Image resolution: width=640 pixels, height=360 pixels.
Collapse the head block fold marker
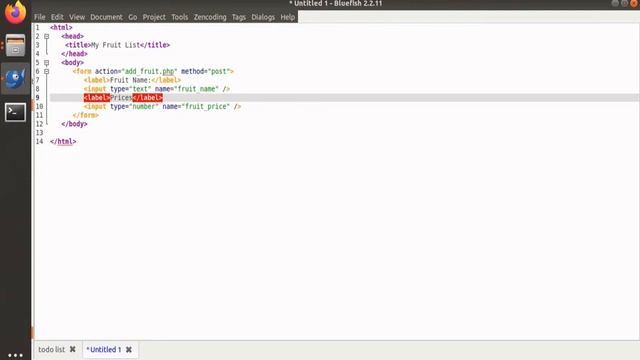(47, 36)
